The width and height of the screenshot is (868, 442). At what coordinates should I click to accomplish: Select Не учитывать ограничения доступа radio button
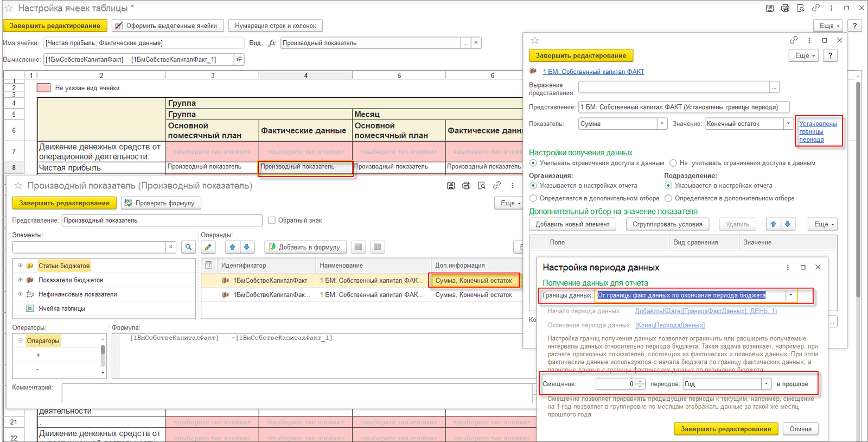(x=673, y=163)
